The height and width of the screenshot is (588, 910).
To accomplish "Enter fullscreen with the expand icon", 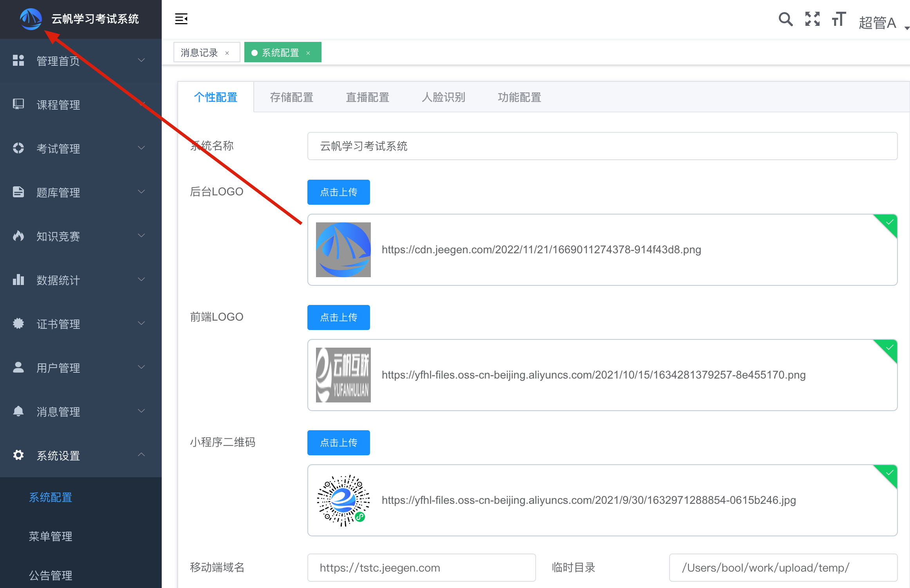I will 812,19.
